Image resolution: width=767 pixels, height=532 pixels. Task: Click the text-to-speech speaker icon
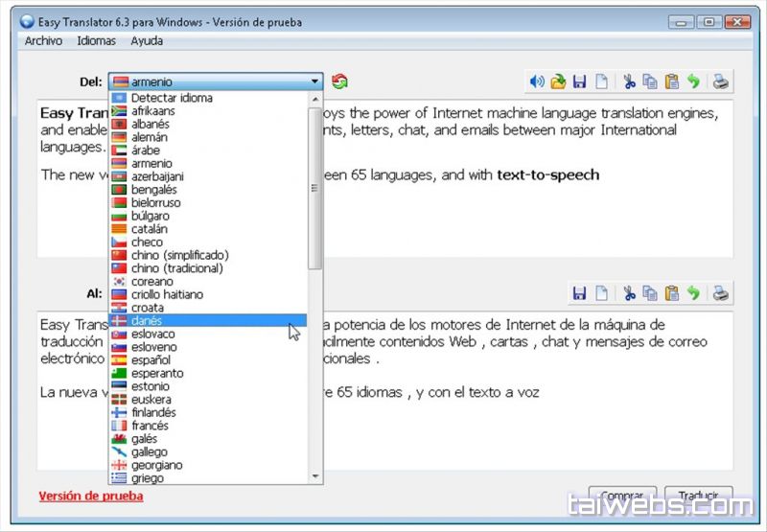click(537, 82)
